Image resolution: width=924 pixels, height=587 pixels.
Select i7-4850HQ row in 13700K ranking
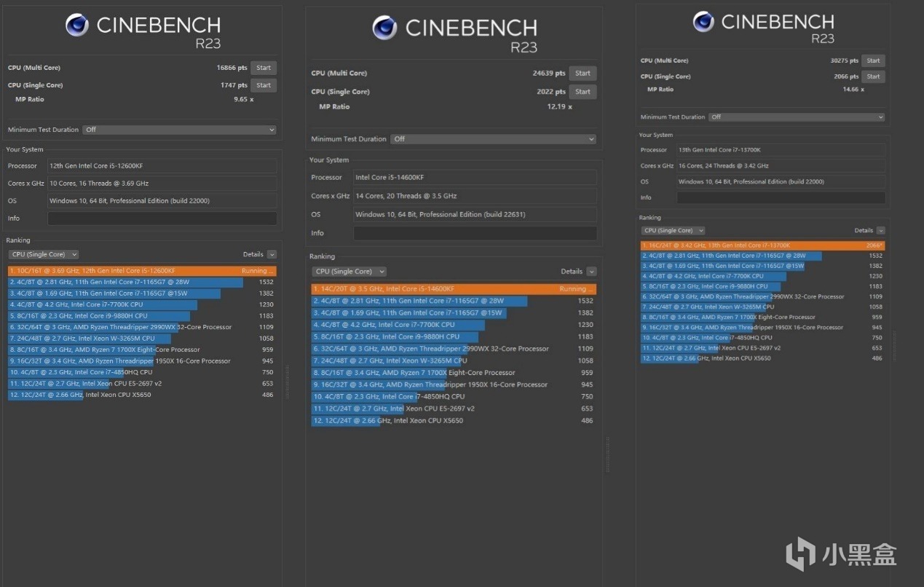pos(763,337)
